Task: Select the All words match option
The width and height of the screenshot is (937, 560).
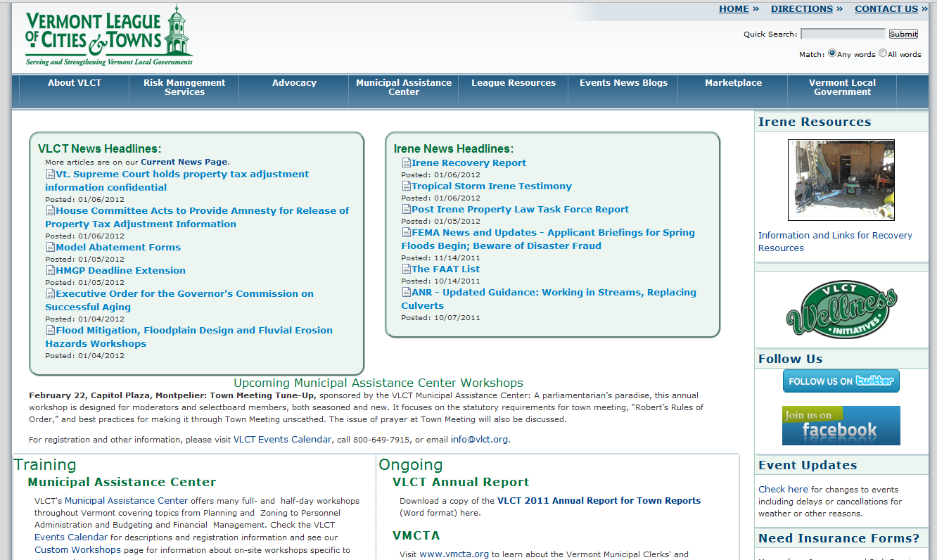Action: click(x=883, y=53)
